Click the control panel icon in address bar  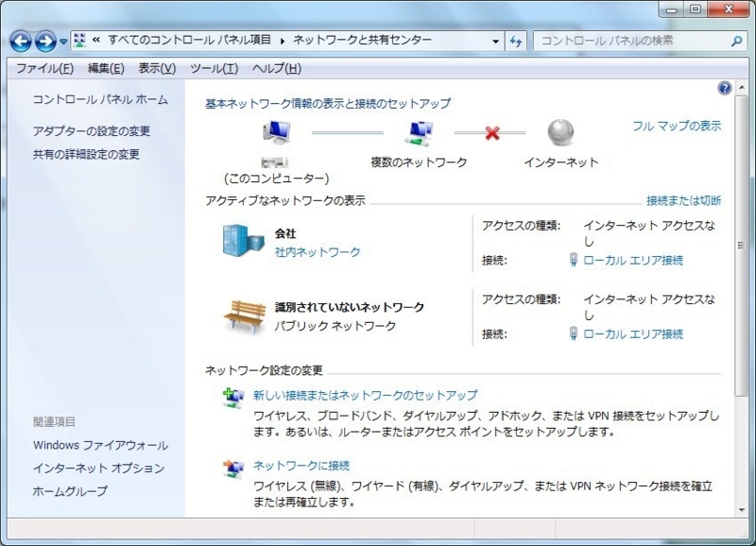pos(79,41)
